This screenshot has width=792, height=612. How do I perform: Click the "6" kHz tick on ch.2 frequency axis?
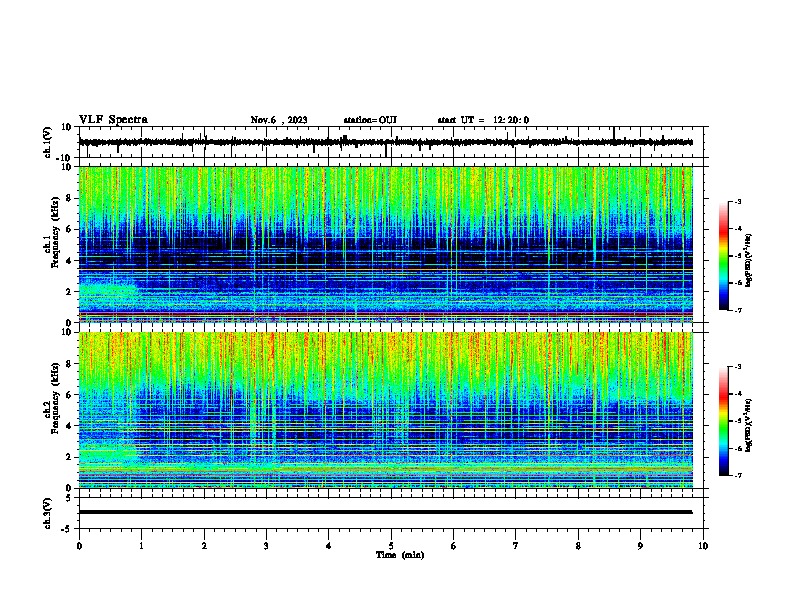pyautogui.click(x=69, y=395)
